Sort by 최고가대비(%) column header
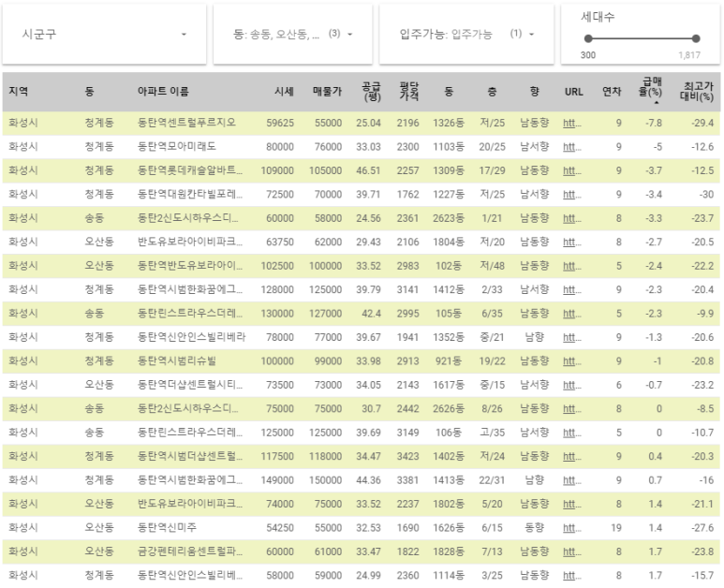Screen dimensions: 724x588 point(697,92)
